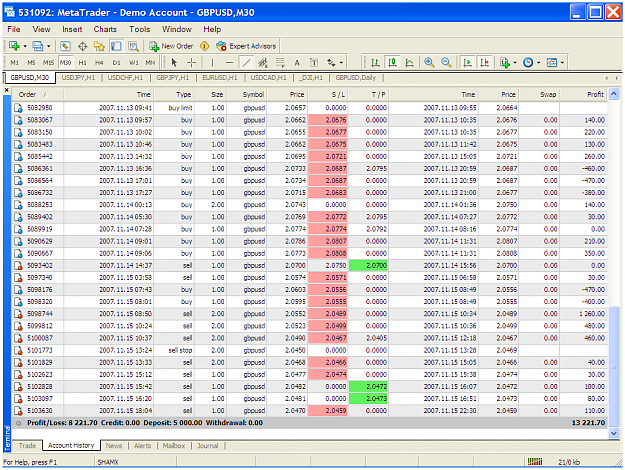Toggle the Auto Scroll chart icon
The width and height of the screenshot is (625, 470).
(x=467, y=63)
